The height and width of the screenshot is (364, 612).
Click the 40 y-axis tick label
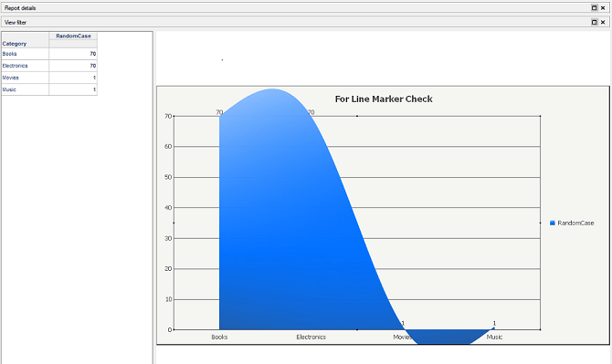(x=168, y=208)
